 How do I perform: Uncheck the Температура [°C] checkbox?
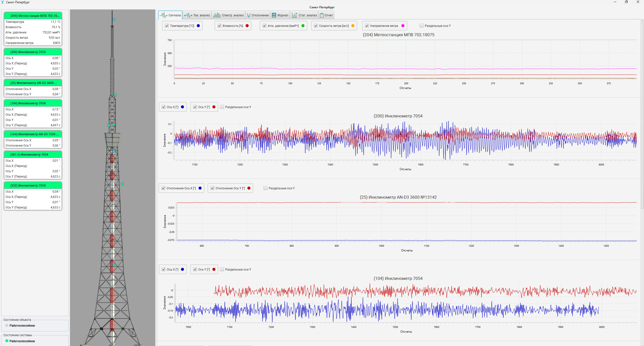pyautogui.click(x=167, y=26)
